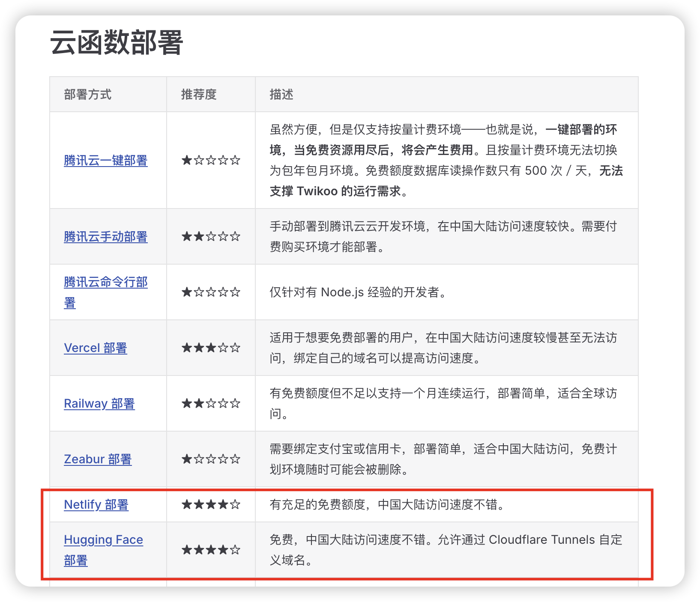
Task: Click the 部署方式 column header
Action: coord(87,95)
